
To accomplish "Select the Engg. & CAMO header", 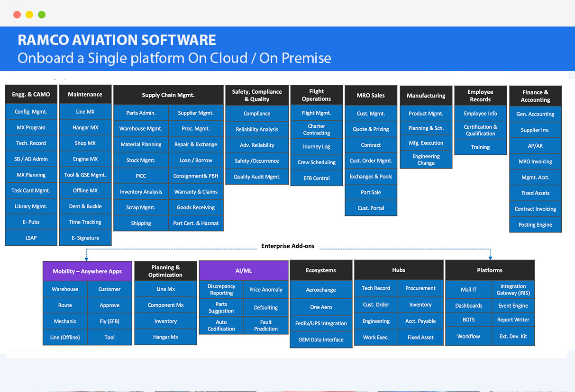I will click(x=31, y=94).
